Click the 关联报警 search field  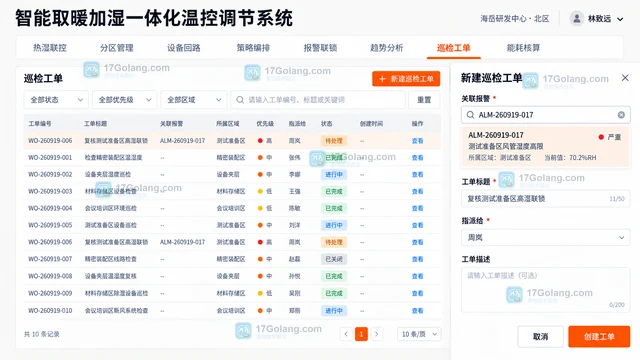(x=546, y=115)
